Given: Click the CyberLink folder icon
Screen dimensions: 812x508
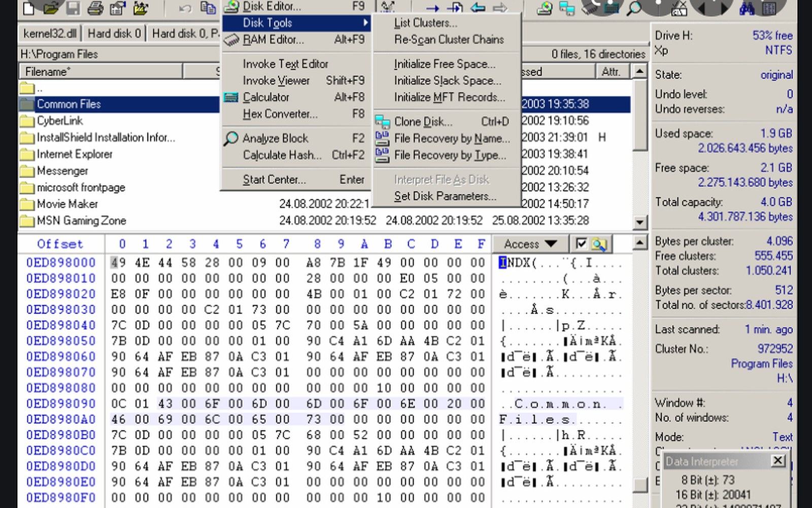Looking at the screenshot, I should tap(26, 121).
